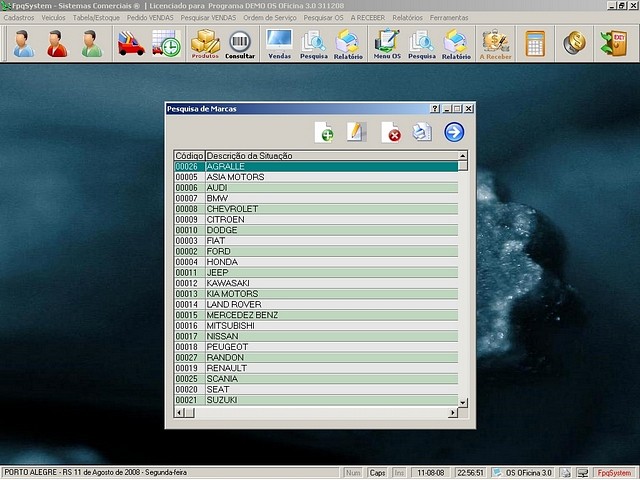640x480 pixels.
Task: Select the BMW row
Action: 316,198
